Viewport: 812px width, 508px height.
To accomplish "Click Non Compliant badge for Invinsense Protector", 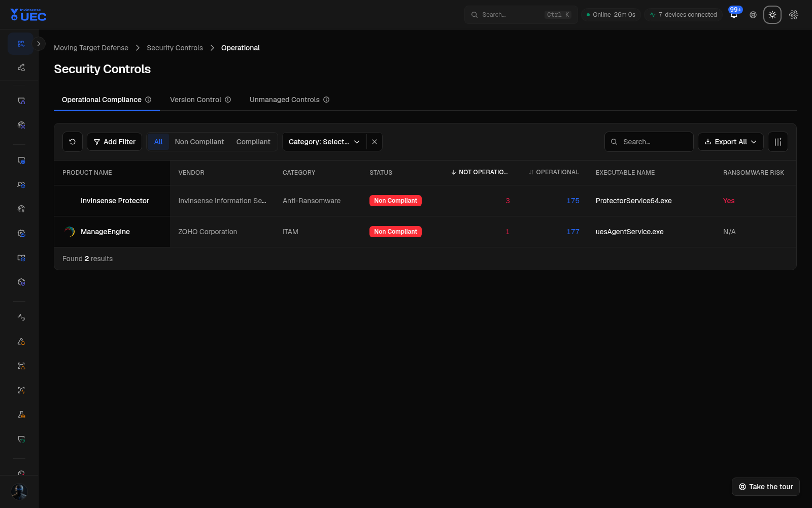I will (395, 201).
